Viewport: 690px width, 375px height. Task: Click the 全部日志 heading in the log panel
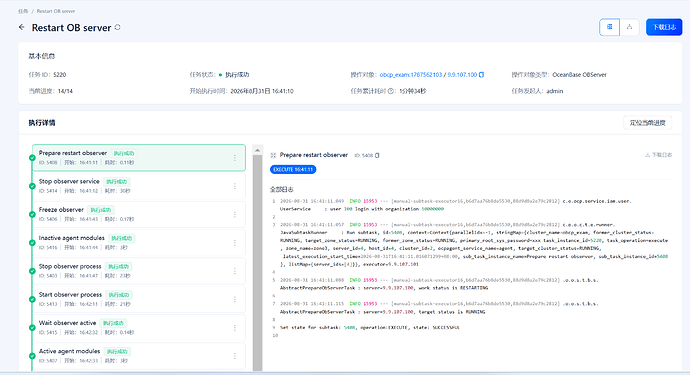282,189
